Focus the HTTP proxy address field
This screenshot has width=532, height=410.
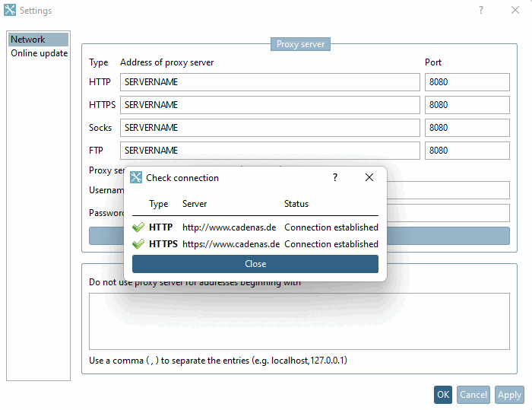pos(270,82)
